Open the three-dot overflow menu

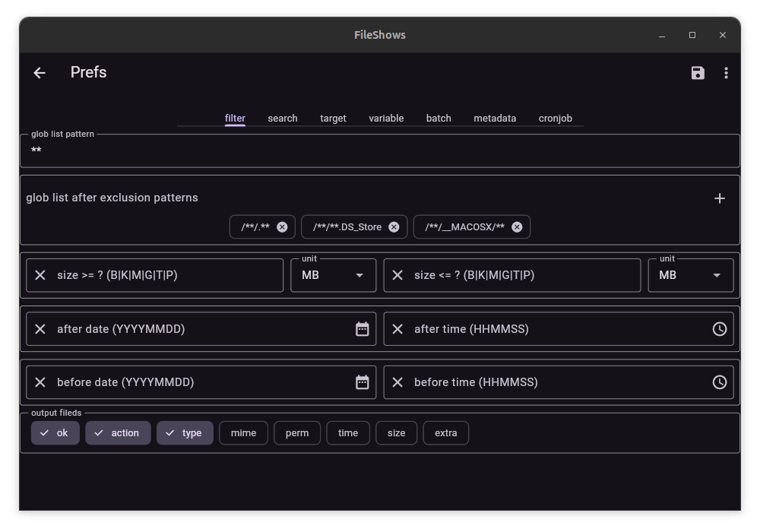pos(726,73)
